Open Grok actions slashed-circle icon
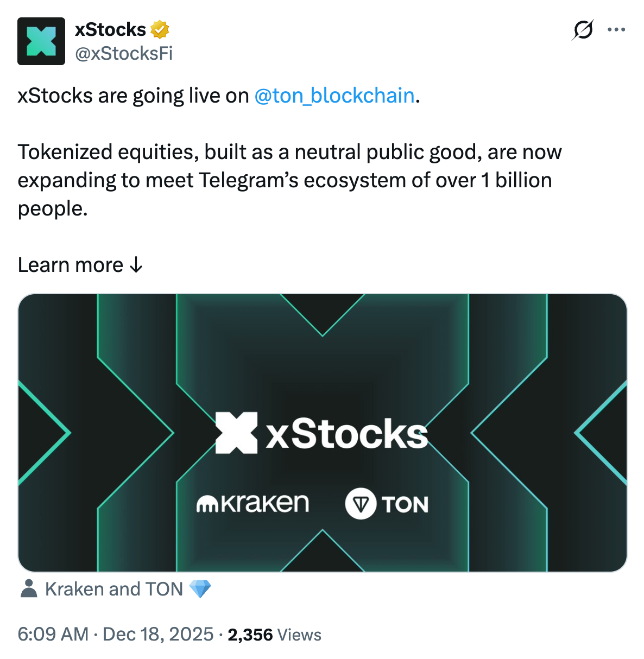Screen dimensions: 644x659 pos(583,30)
